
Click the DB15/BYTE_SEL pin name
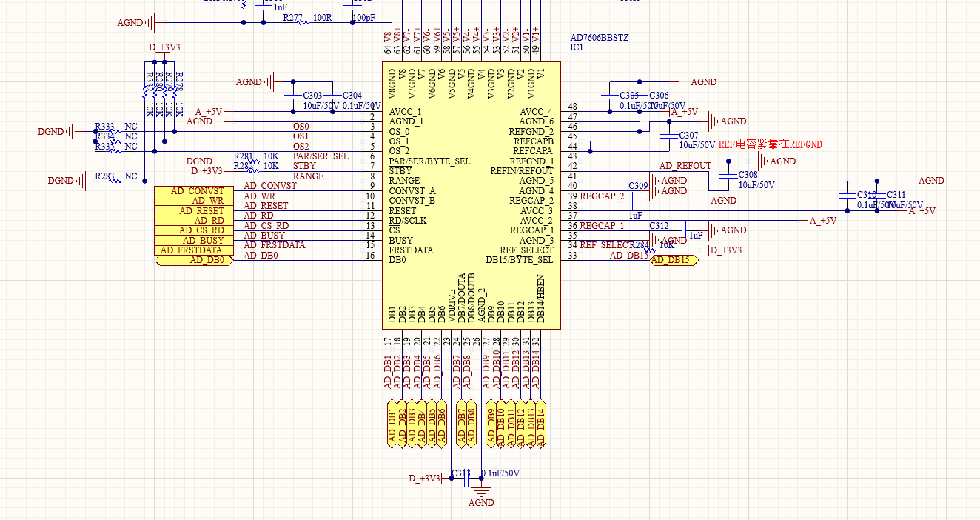(x=520, y=260)
